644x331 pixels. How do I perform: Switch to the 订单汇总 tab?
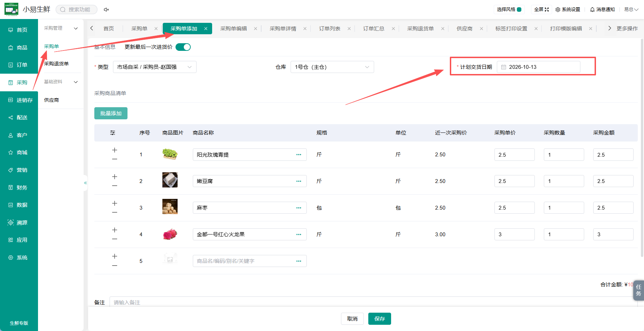pos(373,29)
